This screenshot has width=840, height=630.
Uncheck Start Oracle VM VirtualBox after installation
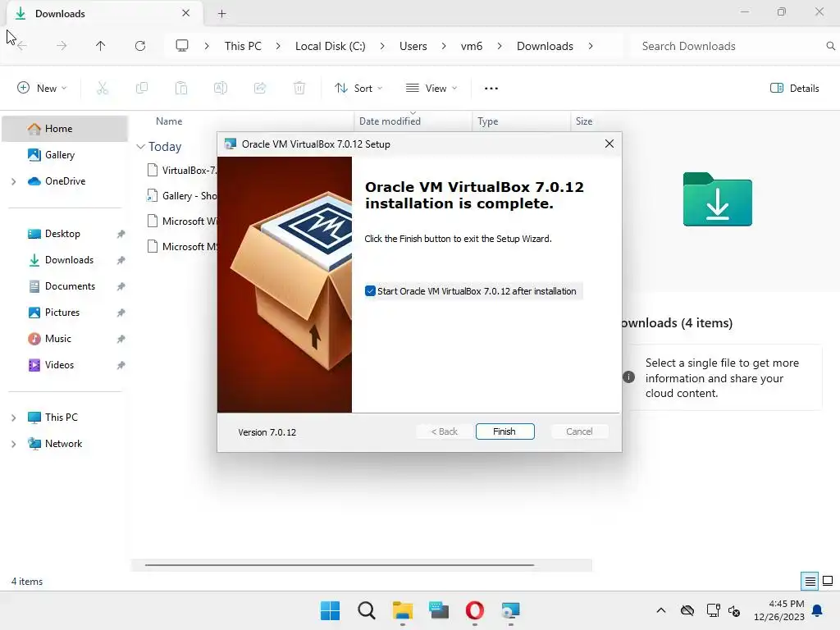click(370, 291)
